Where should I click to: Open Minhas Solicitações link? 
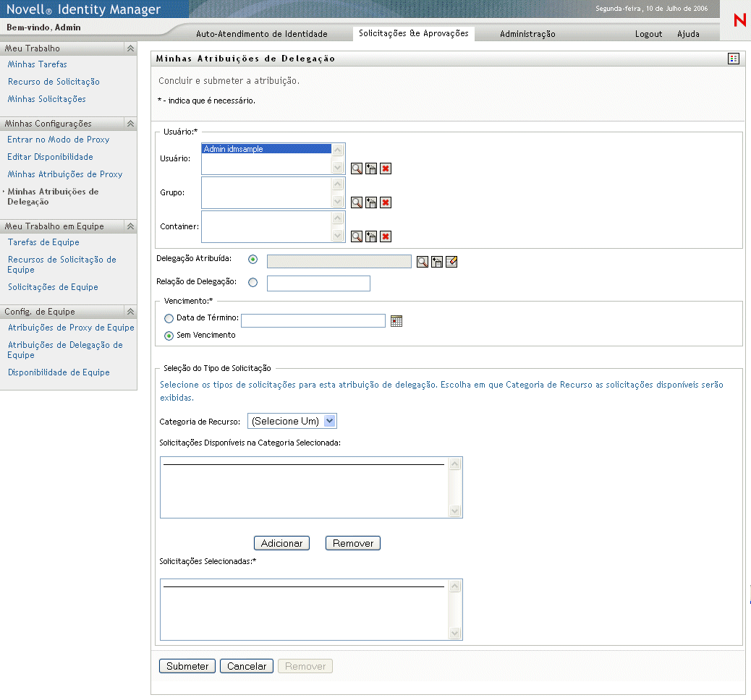(x=46, y=99)
